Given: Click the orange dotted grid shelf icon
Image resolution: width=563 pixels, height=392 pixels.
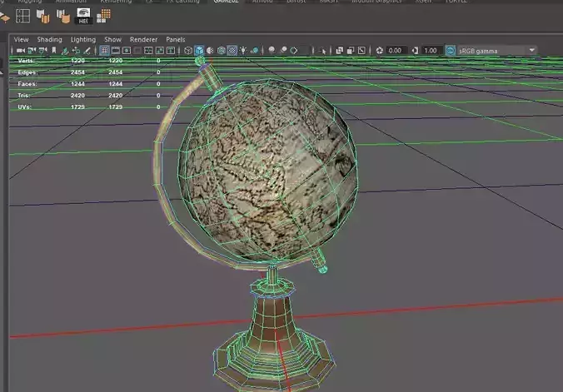Looking at the screenshot, I should pos(104,16).
